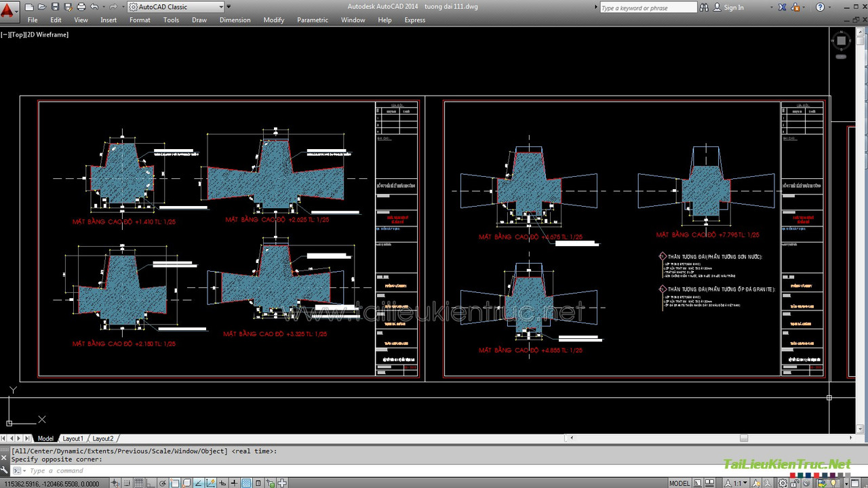Switch to the Layout1 tab
Viewport: 868px width, 488px height.
(73, 439)
